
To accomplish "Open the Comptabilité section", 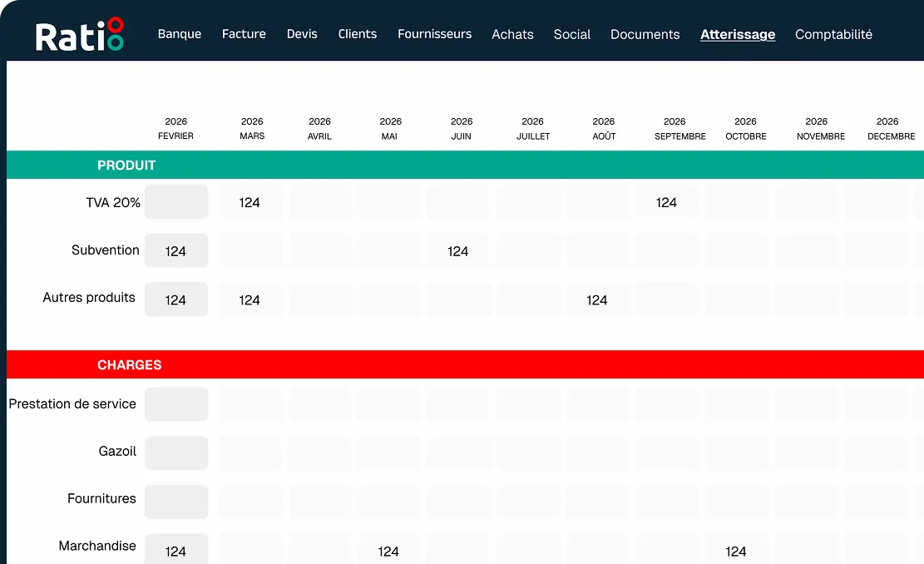I will 833,34.
